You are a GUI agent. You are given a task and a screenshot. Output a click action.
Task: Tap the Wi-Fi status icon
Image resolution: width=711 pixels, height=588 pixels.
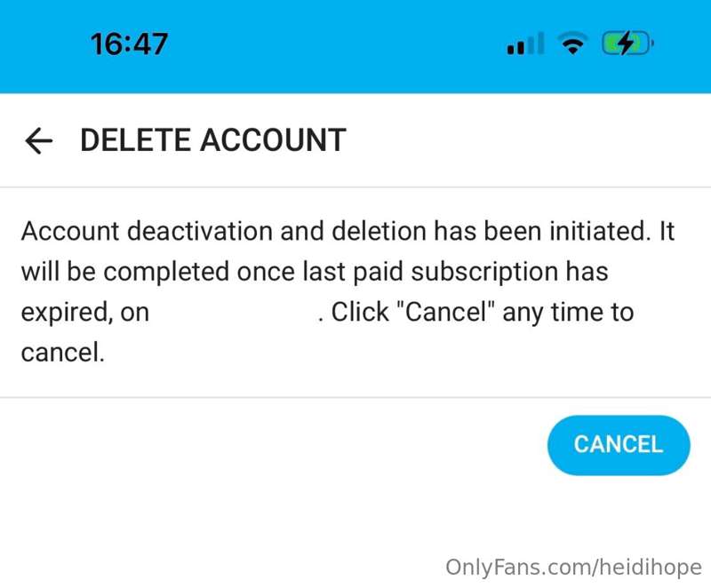(x=574, y=44)
